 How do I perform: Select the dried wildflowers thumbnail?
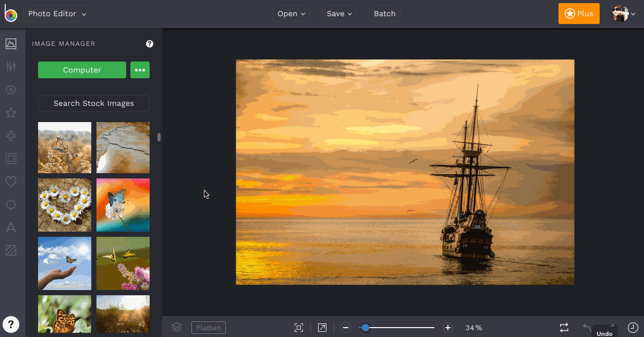tap(65, 148)
